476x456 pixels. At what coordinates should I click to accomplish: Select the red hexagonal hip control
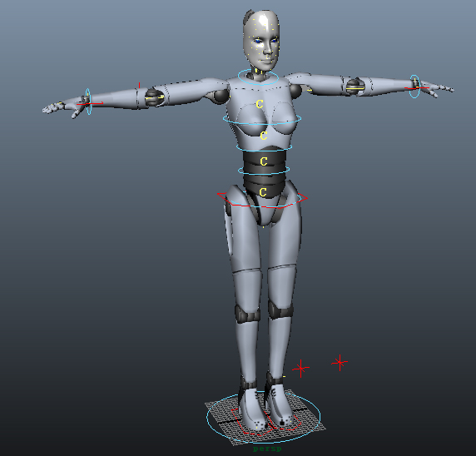click(x=262, y=200)
